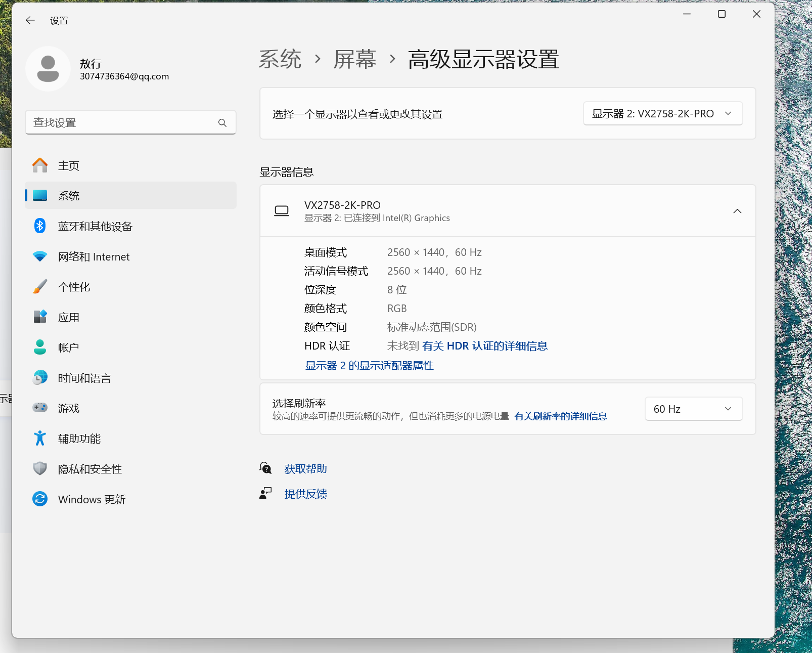
Task: Open the display selector dropdown VX2758-2K-PRO
Action: (x=662, y=114)
